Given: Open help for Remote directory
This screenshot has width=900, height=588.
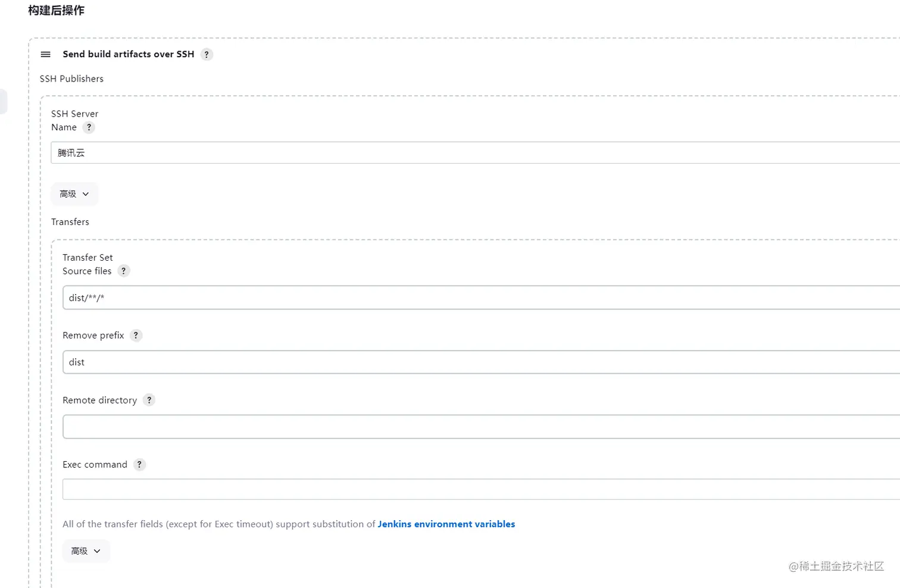Looking at the screenshot, I should [x=149, y=400].
